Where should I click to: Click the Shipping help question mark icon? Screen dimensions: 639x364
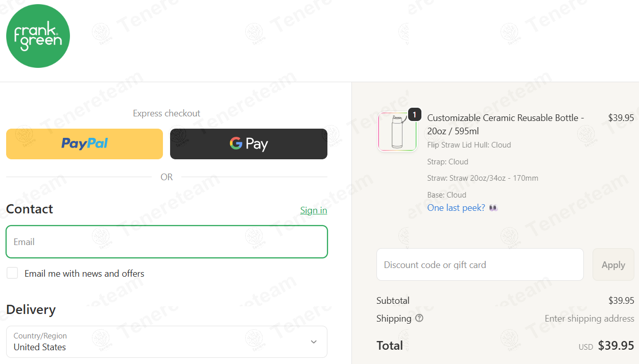click(x=419, y=318)
